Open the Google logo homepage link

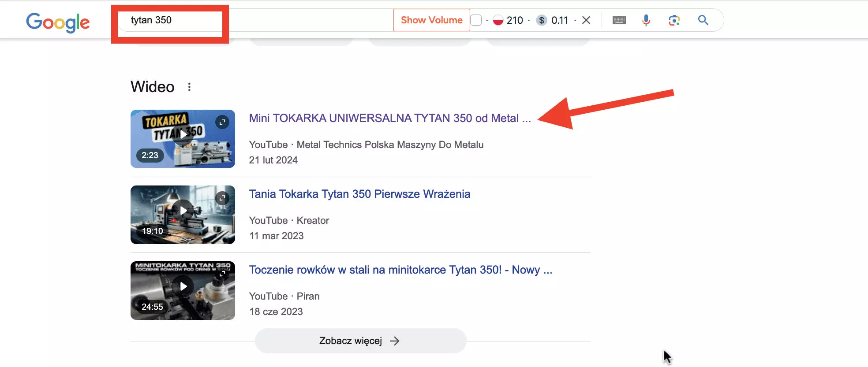(58, 22)
